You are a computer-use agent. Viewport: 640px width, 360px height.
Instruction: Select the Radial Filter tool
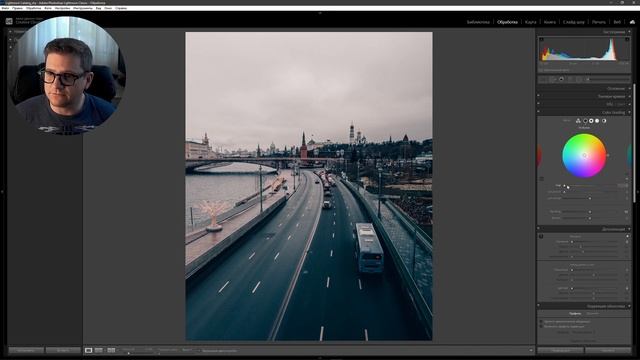click(x=580, y=79)
